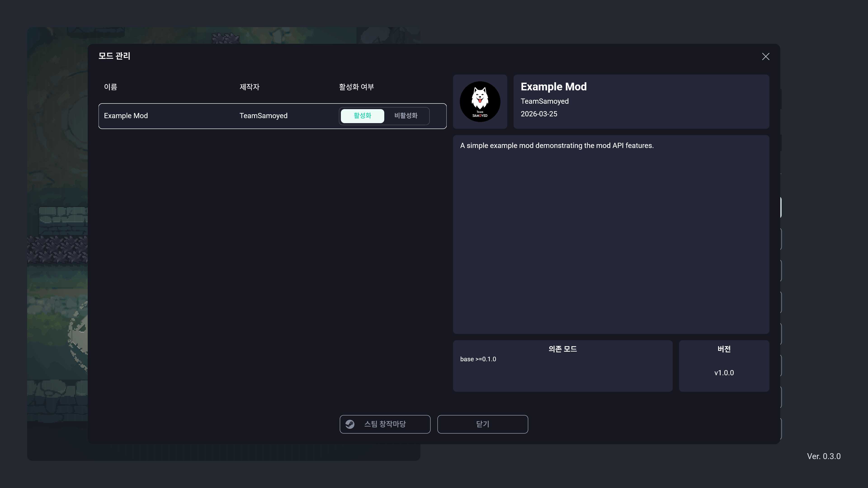Click the v1.0.0 version value
The width and height of the screenshot is (868, 488).
(x=724, y=373)
